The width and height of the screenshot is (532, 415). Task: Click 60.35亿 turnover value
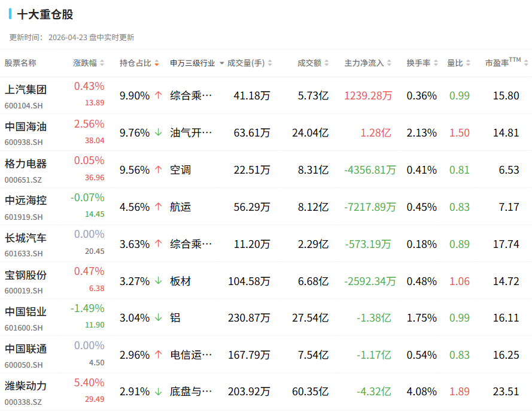pyautogui.click(x=310, y=392)
